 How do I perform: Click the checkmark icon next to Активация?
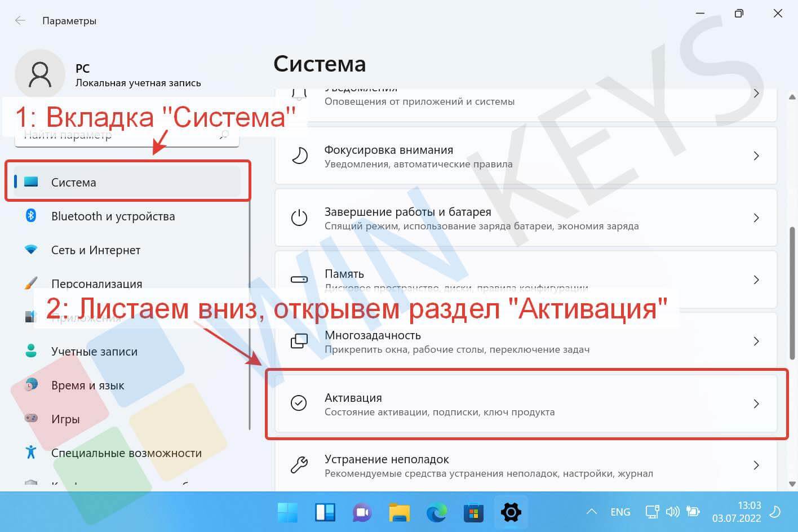(299, 404)
